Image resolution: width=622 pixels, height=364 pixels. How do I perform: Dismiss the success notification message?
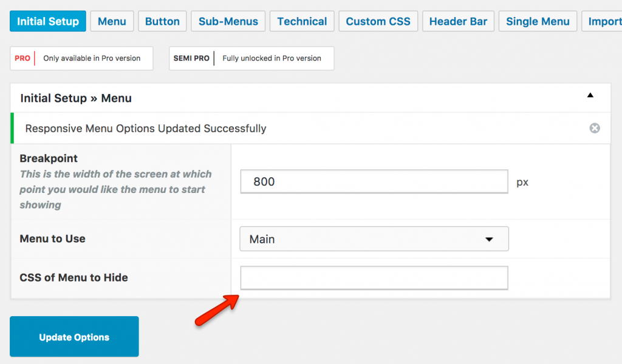[594, 128]
